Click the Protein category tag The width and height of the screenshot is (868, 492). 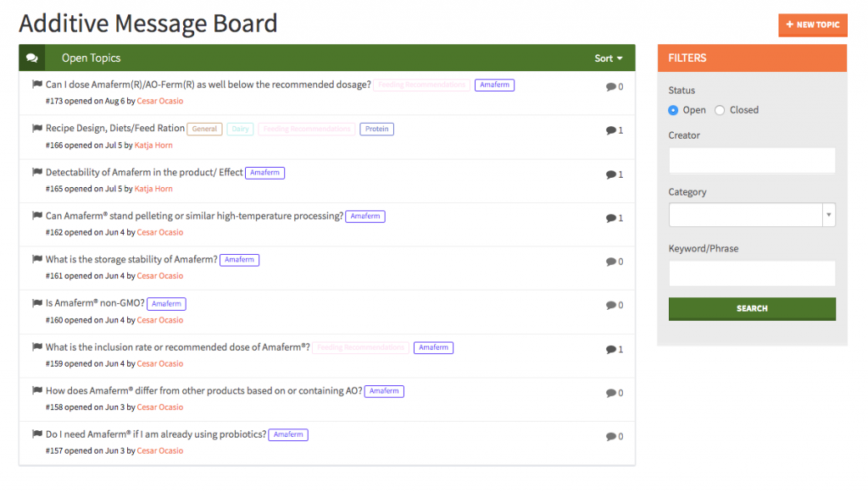click(x=377, y=129)
